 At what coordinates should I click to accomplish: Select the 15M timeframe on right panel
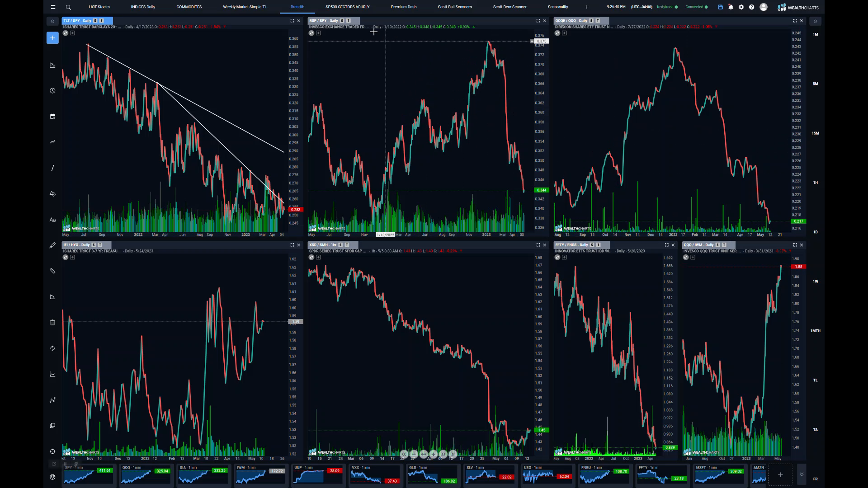[x=815, y=133]
